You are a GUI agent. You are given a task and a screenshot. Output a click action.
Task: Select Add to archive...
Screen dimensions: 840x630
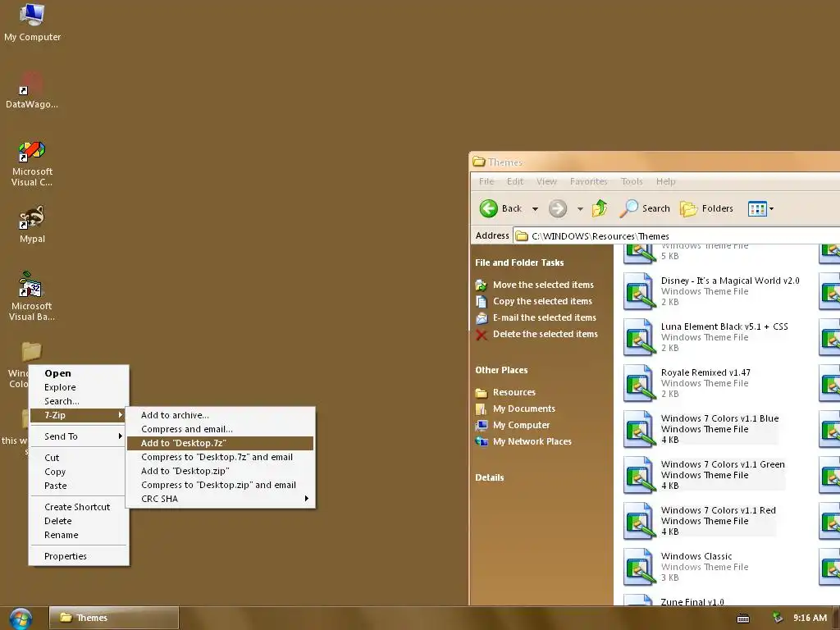pyautogui.click(x=220, y=415)
